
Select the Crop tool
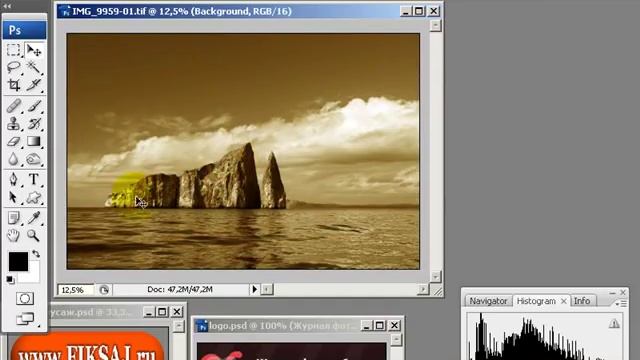pyautogui.click(x=13, y=84)
